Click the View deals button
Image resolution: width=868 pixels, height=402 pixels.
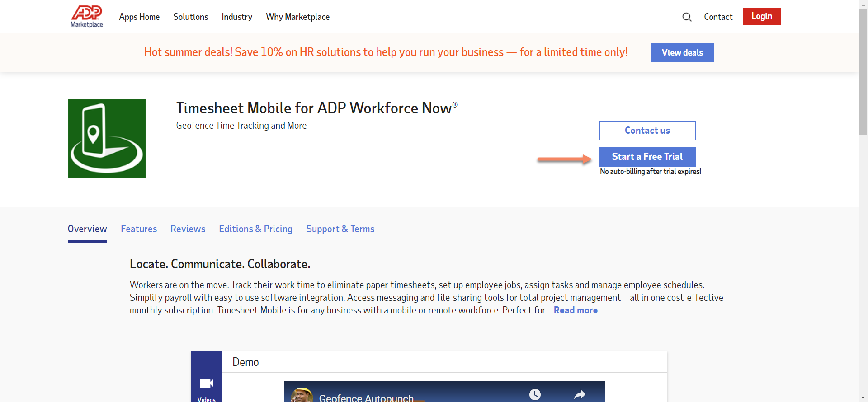pos(682,52)
